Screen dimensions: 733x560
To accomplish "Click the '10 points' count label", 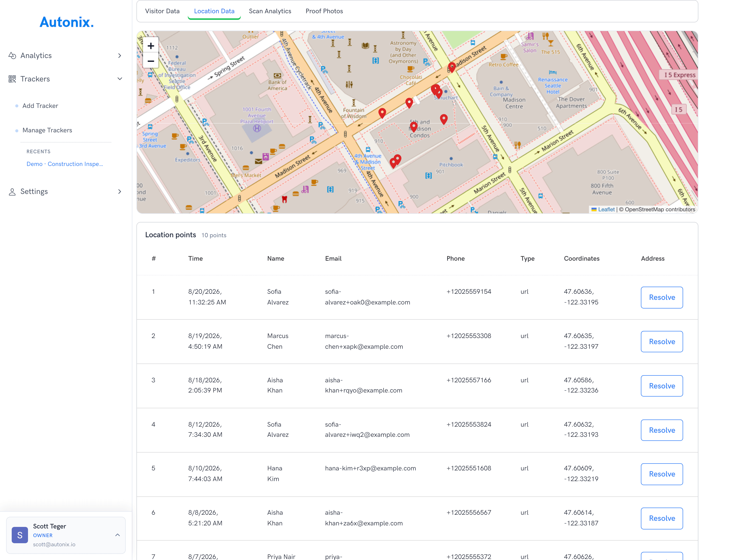I will [x=214, y=235].
